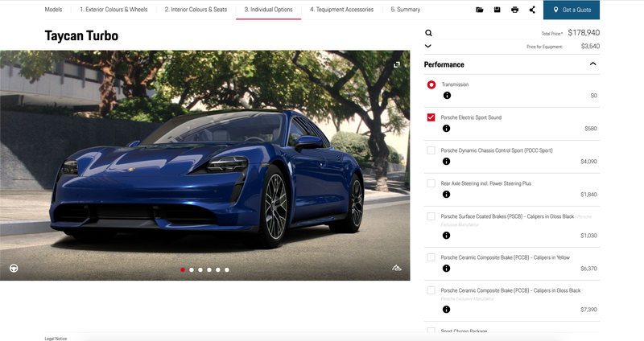Click the Taycan Turbo heading
644x341 pixels.
(x=81, y=35)
